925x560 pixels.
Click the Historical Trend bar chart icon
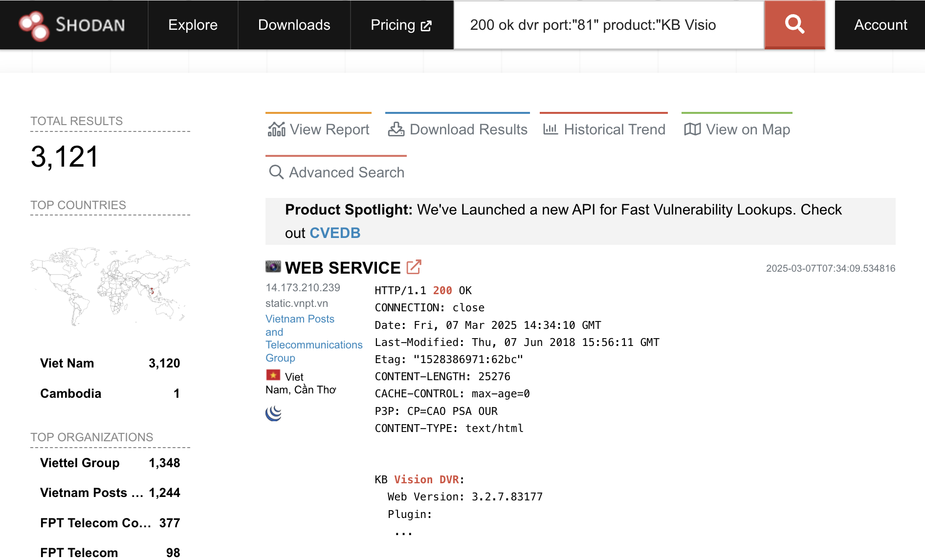551,129
